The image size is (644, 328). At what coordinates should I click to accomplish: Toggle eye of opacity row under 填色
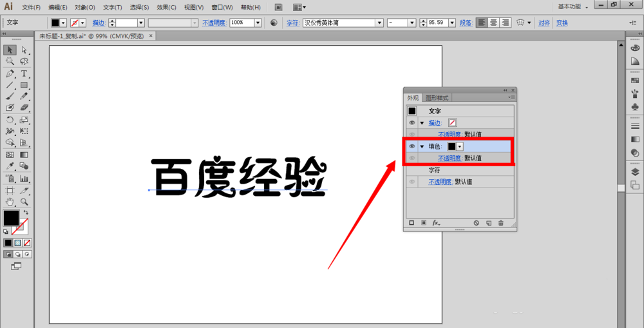(412, 159)
